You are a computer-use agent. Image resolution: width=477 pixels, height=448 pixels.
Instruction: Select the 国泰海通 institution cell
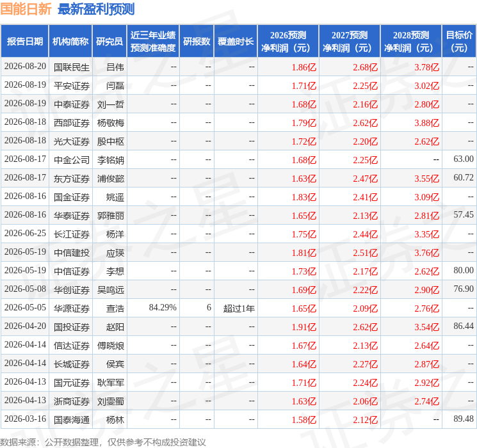(x=72, y=420)
